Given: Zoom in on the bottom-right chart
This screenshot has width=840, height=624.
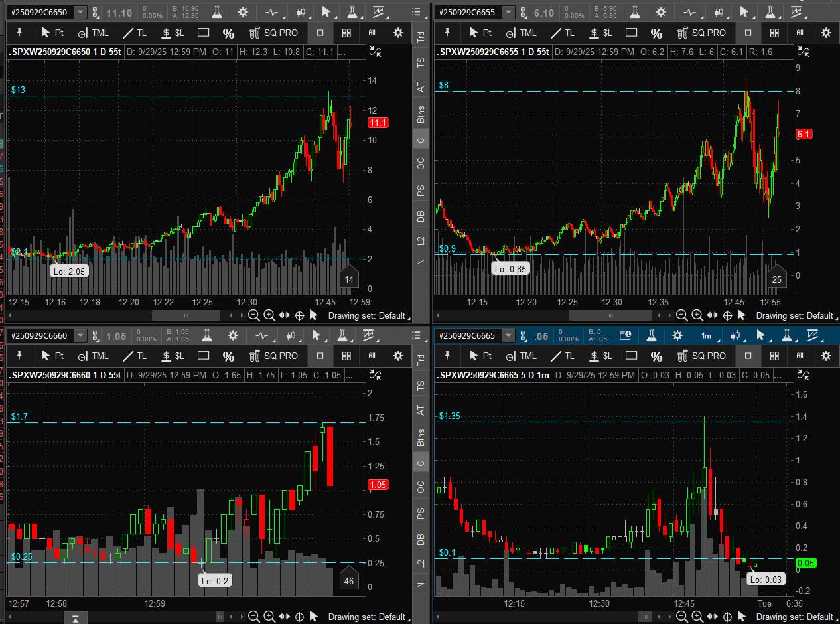Looking at the screenshot, I should 697,617.
